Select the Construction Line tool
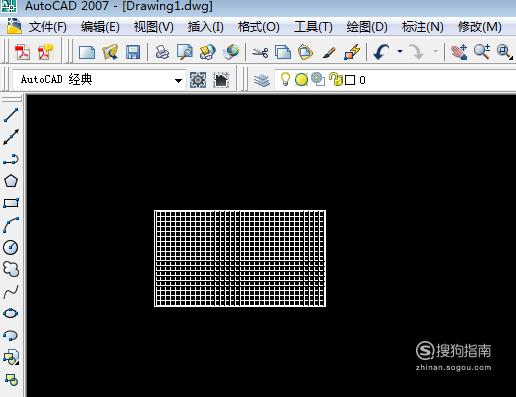 (11, 137)
